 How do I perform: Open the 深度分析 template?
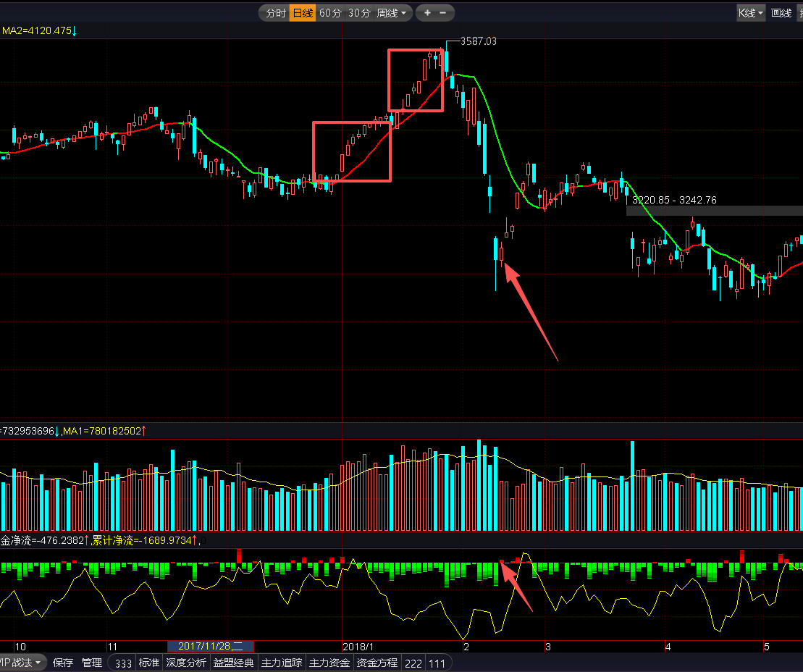(x=186, y=663)
